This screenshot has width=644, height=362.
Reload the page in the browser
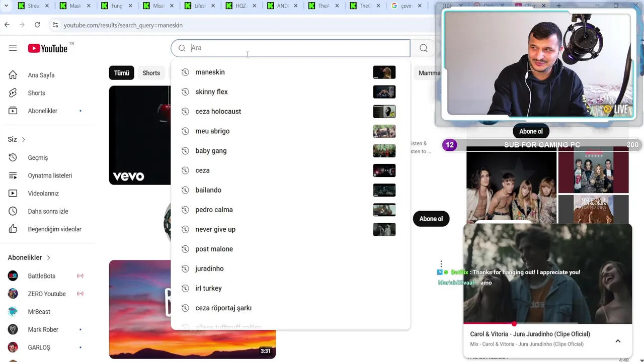click(x=37, y=25)
